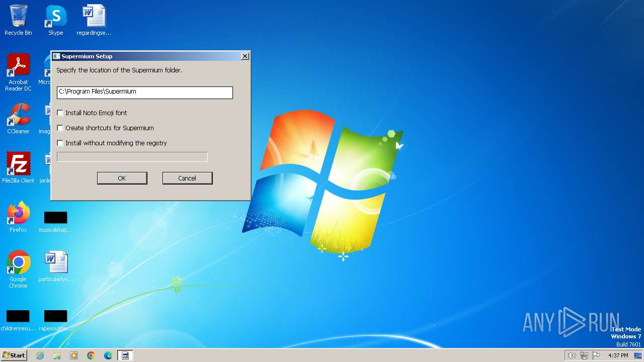The height and width of the screenshot is (362, 644).
Task: Select the particularlys... Word document
Action: tap(55, 266)
